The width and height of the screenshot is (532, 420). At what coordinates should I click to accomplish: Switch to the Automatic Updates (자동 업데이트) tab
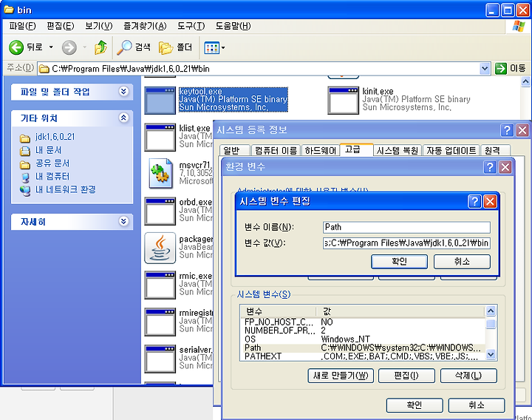451,150
